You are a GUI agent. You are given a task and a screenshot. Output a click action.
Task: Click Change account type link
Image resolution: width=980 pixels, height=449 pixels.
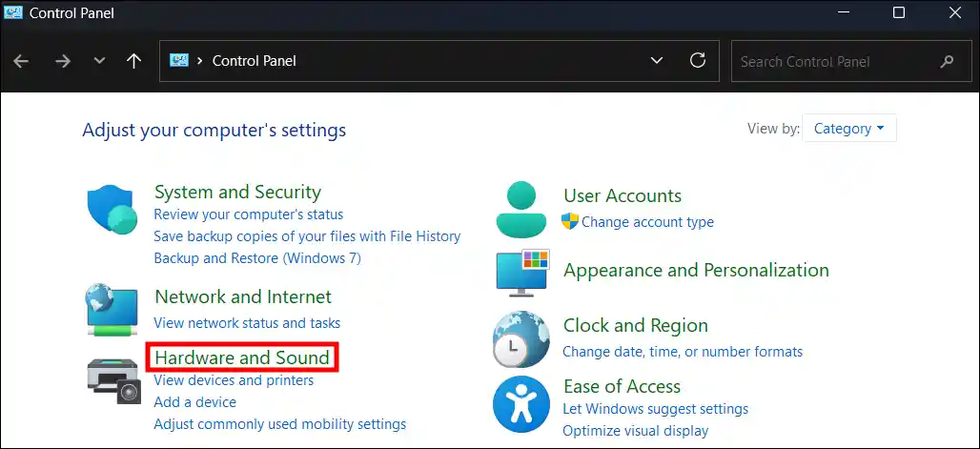click(647, 222)
